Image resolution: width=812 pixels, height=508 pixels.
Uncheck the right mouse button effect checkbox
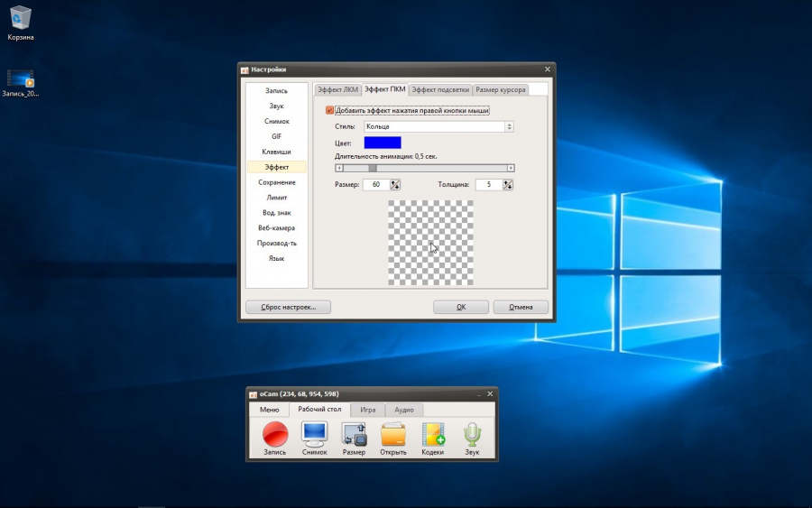tap(330, 111)
